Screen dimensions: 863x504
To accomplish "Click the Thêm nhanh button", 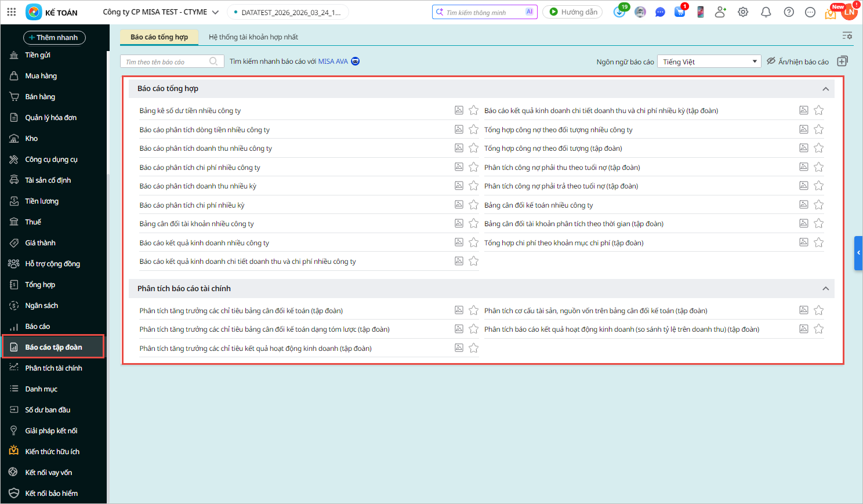I will 54,38.
